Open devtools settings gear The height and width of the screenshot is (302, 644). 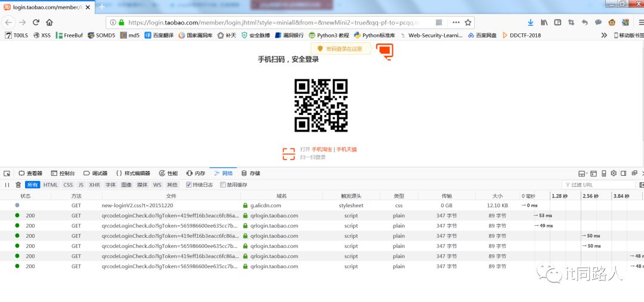click(x=614, y=173)
